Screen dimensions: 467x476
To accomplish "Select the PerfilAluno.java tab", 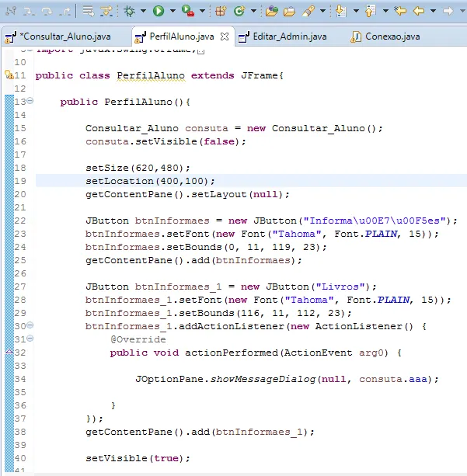I will (182, 36).
